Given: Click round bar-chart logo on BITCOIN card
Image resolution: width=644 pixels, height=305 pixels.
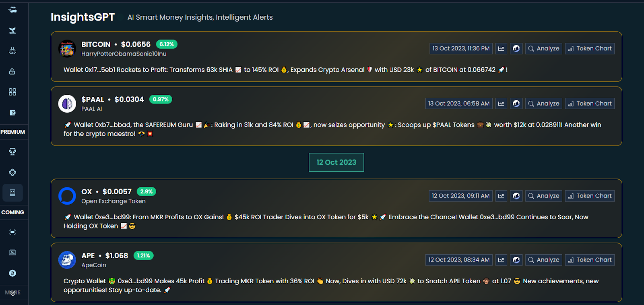Looking at the screenshot, I should [x=516, y=48].
